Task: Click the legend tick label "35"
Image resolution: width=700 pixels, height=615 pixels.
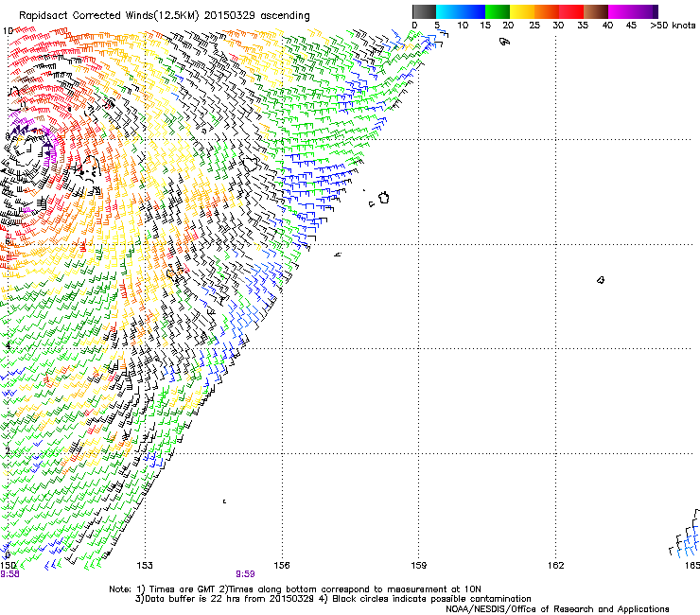Action: pos(583,26)
